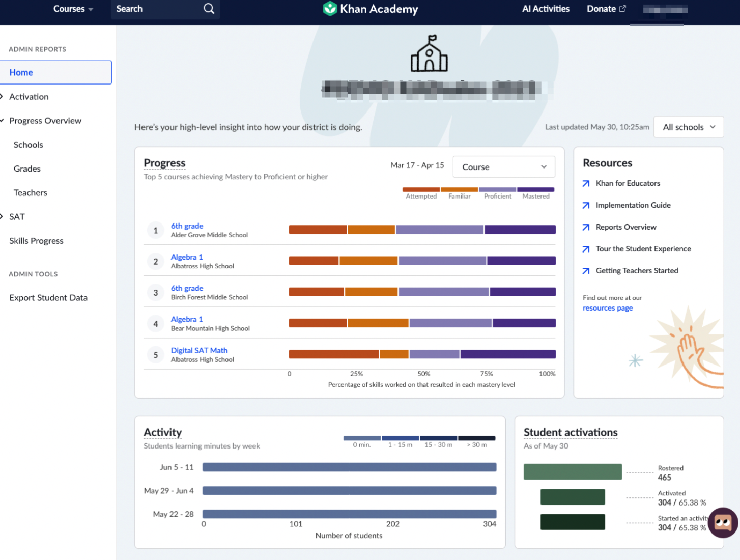Expand the Activation sidebar section
This screenshot has width=740, height=560.
[x=29, y=97]
